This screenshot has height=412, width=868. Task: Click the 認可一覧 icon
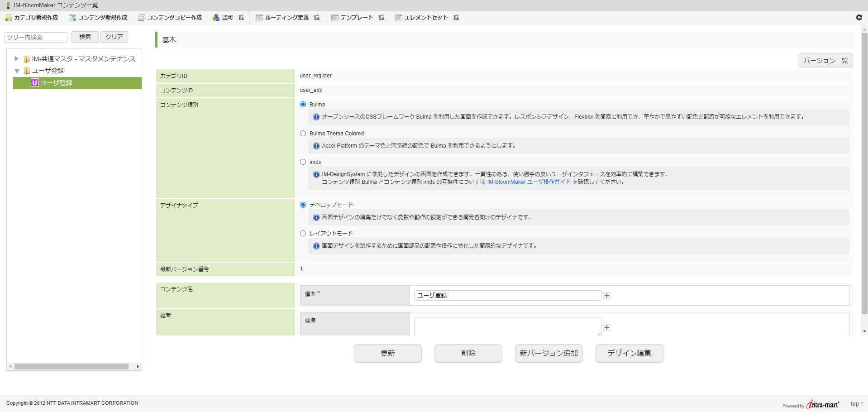(216, 18)
